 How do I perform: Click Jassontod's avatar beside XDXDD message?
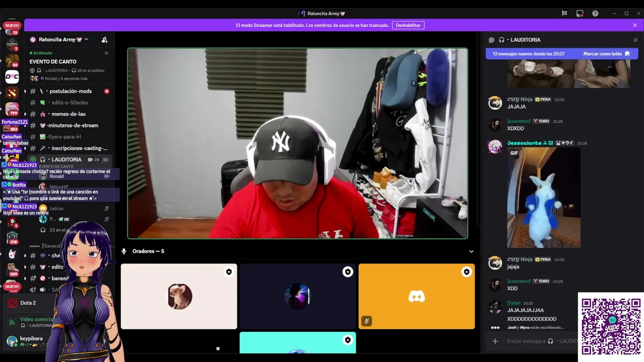(495, 125)
